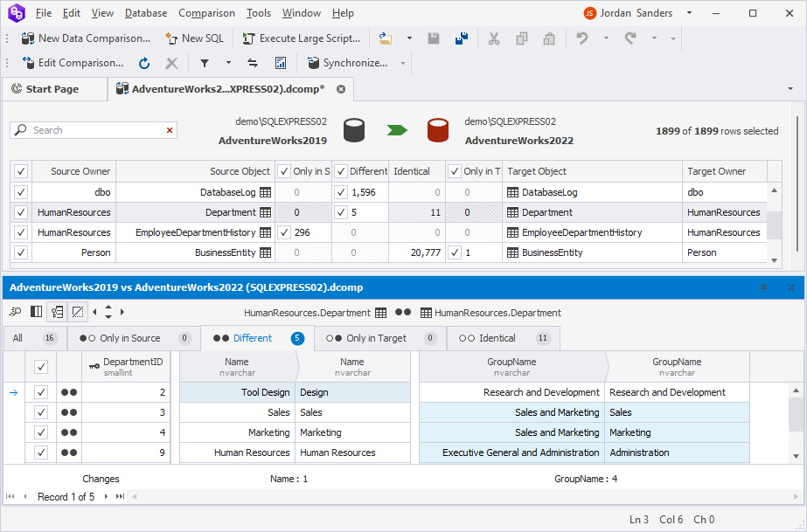807x532 pixels.
Task: Click the next object right arrow
Action: tap(122, 312)
